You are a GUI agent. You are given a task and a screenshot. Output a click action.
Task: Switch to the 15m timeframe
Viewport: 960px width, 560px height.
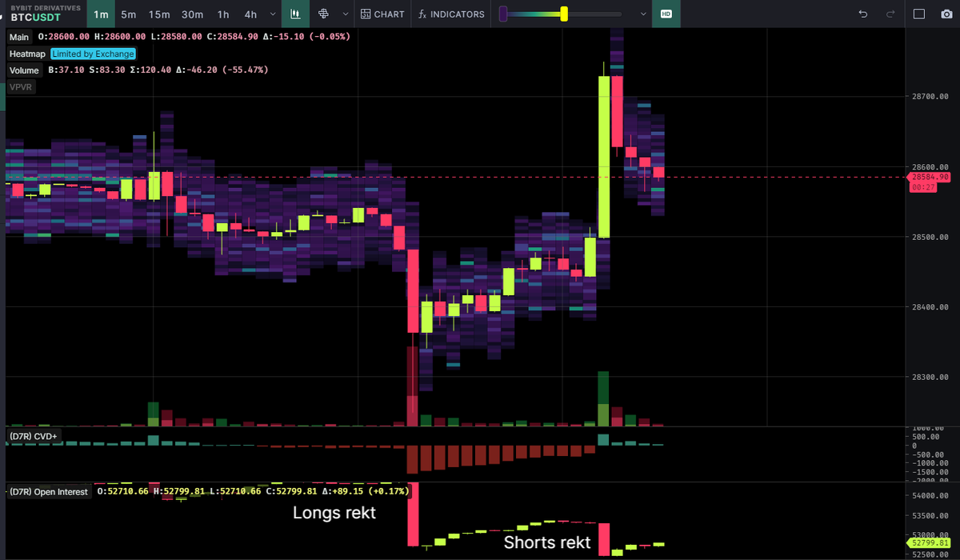[x=159, y=14]
